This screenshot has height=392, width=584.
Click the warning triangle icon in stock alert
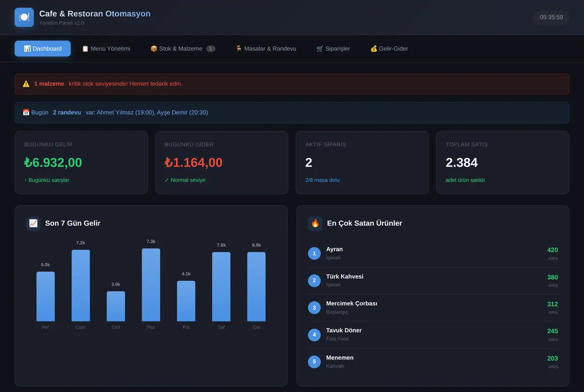pos(26,84)
